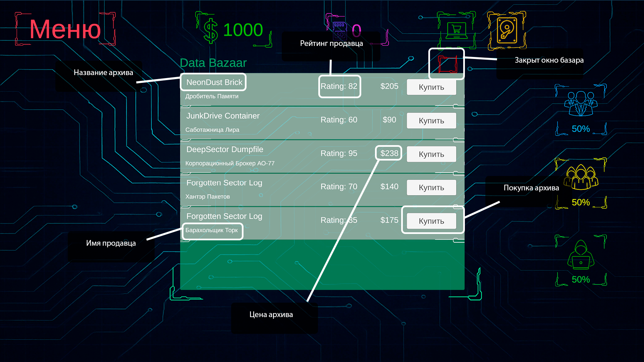
Task: Buy the $140 Forgotten Sector Log
Action: coord(431,188)
